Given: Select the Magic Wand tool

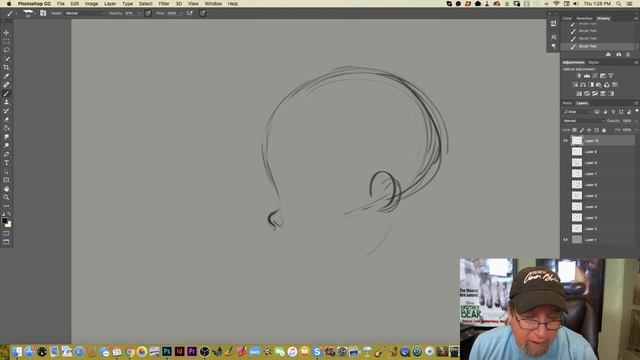Looking at the screenshot, I should (6, 59).
